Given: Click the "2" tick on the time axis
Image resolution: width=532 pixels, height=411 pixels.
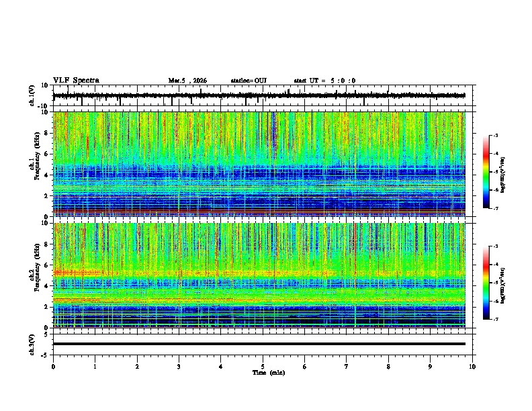Looking at the screenshot, I should (137, 367).
